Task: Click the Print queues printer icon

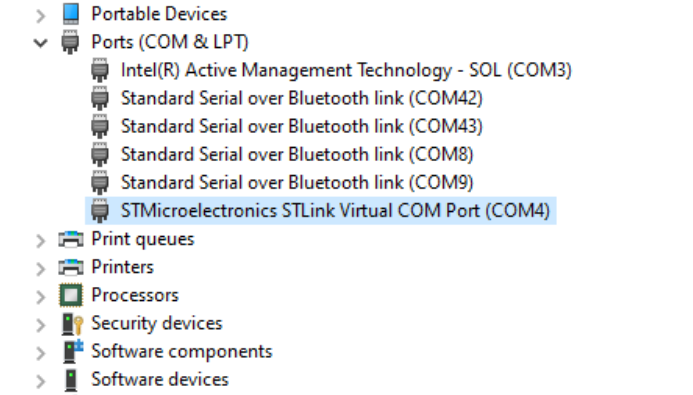Action: click(71, 239)
